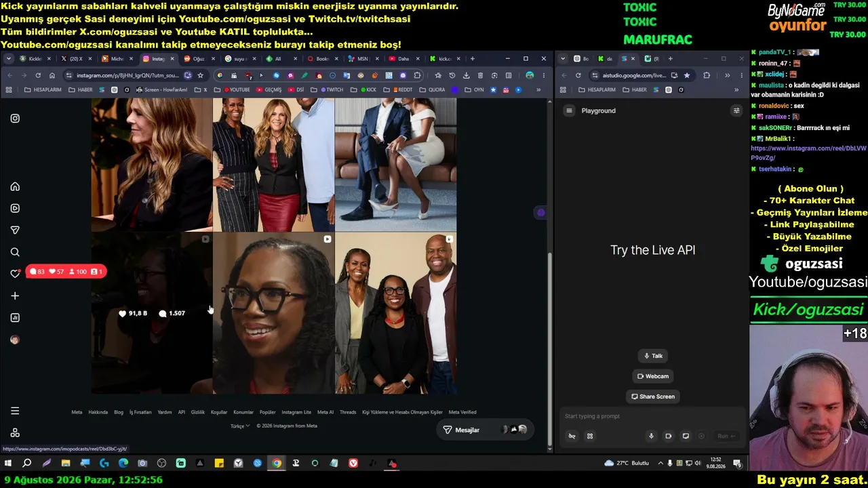This screenshot has width=868, height=488.
Task: Open a new tab in Instagram browser window
Action: coord(473,59)
